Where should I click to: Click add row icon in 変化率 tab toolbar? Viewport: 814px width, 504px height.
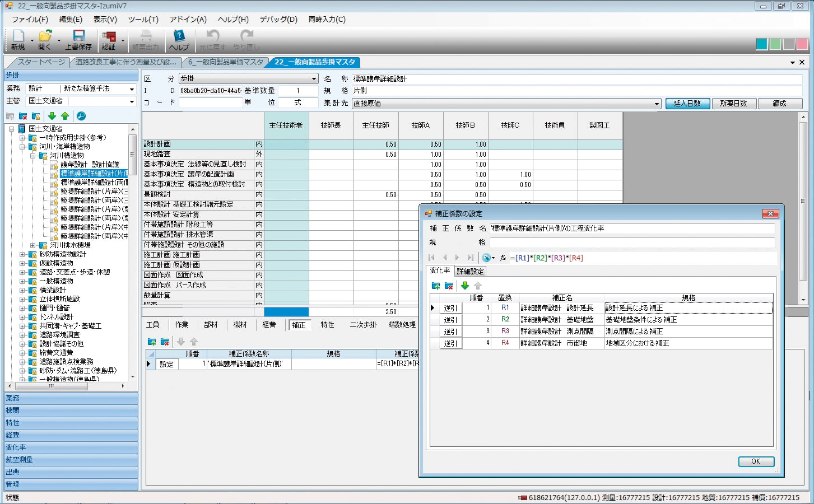click(x=435, y=286)
